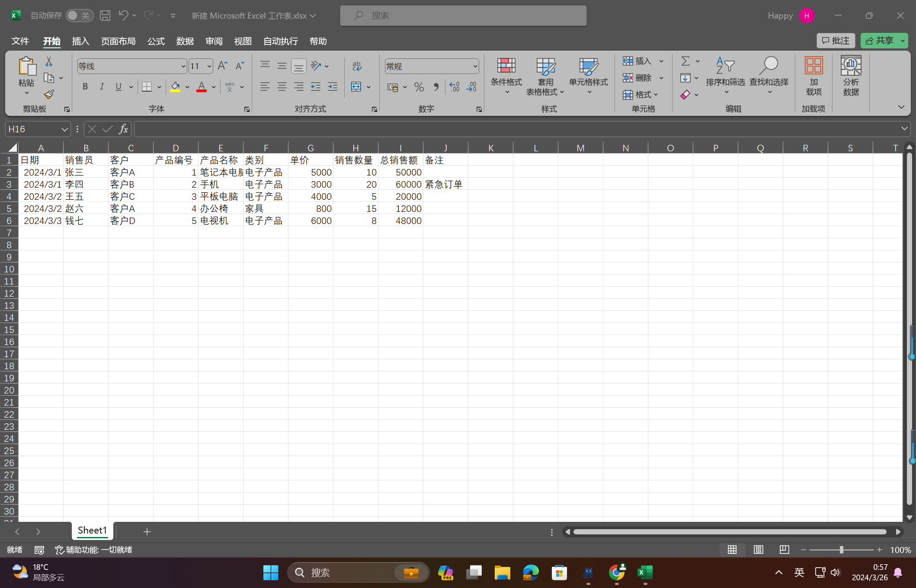Screen dimensions: 916x588
Task: Select the Sheet1 worksheet tab
Action: click(92, 530)
